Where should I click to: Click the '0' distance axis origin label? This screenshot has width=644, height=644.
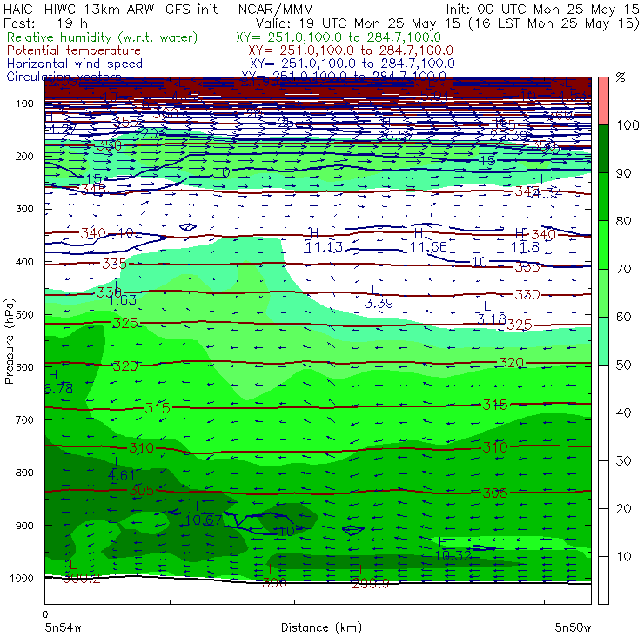pos(45,614)
